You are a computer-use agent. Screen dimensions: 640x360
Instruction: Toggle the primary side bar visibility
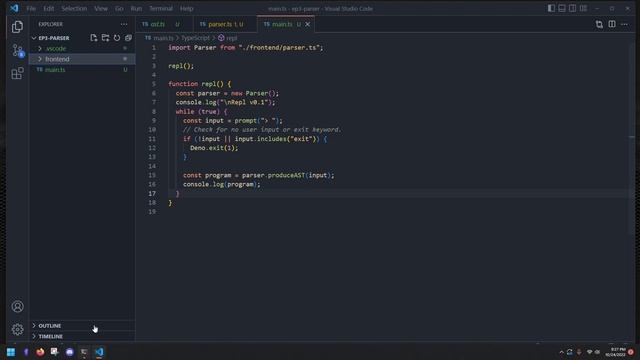pyautogui.click(x=551, y=8)
